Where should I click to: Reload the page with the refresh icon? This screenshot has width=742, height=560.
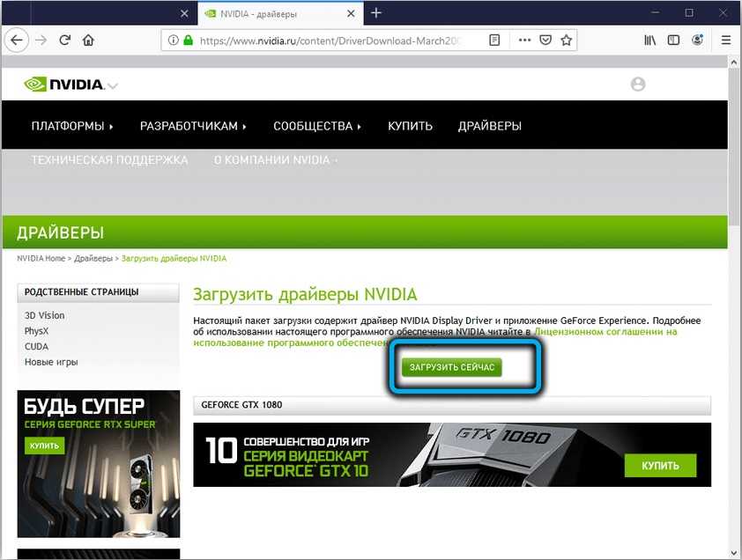tap(65, 41)
